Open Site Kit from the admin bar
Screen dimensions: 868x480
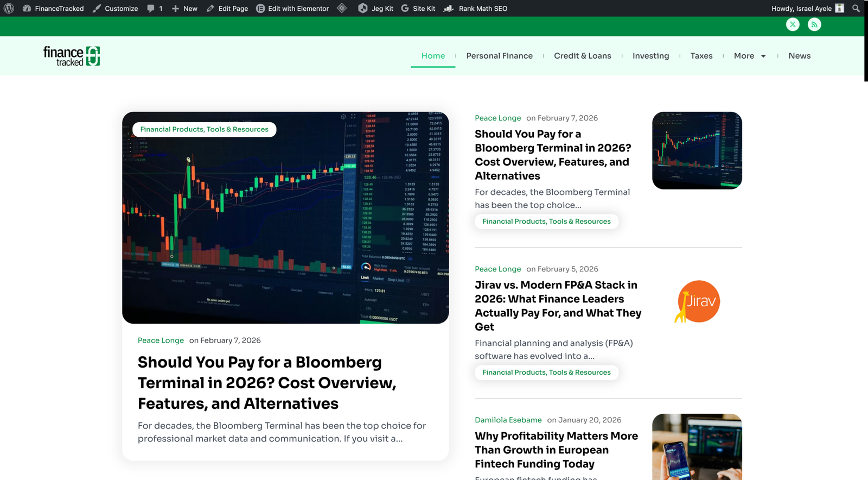click(x=418, y=8)
